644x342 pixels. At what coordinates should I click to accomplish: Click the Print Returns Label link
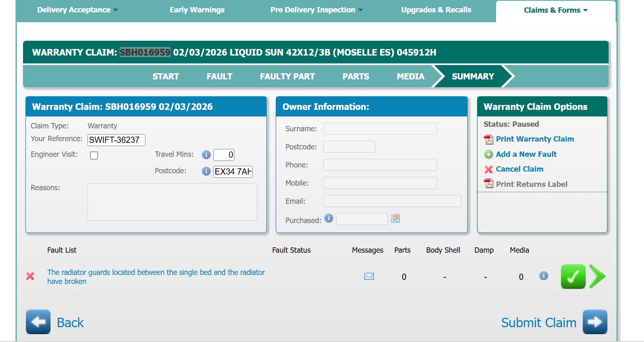532,184
